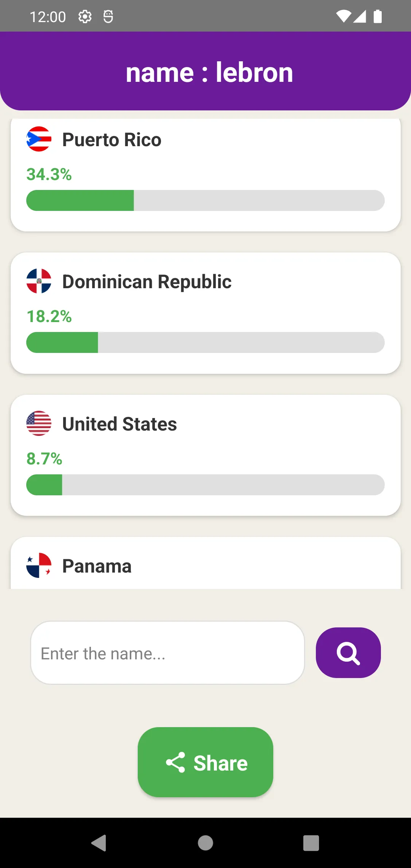Click the Dominican Republic 18.2% progress bar
411x868 pixels.
click(x=205, y=342)
